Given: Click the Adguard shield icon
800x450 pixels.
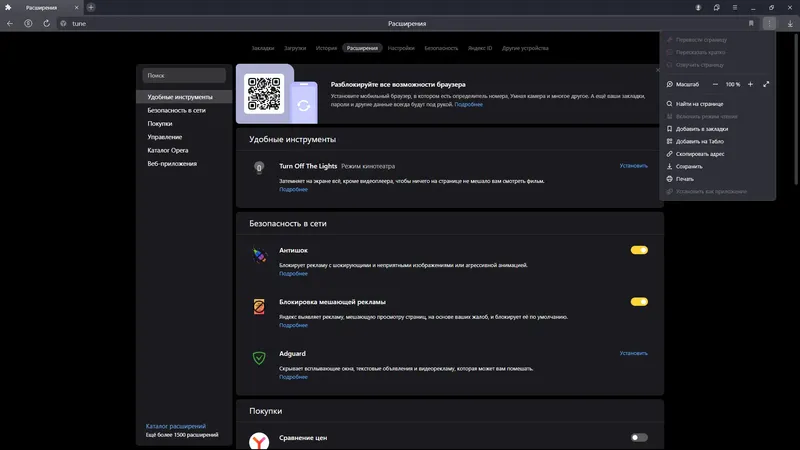Looking at the screenshot, I should pos(259,358).
